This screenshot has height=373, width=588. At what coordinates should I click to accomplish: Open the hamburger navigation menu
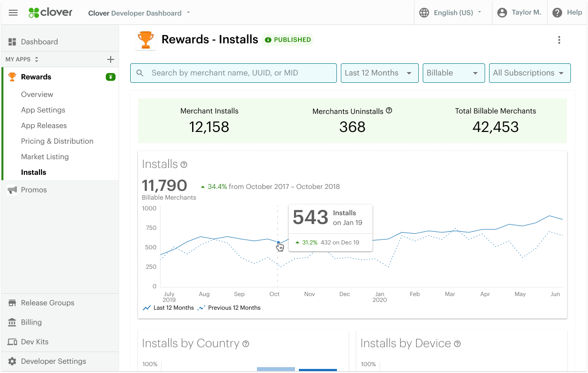(x=13, y=13)
